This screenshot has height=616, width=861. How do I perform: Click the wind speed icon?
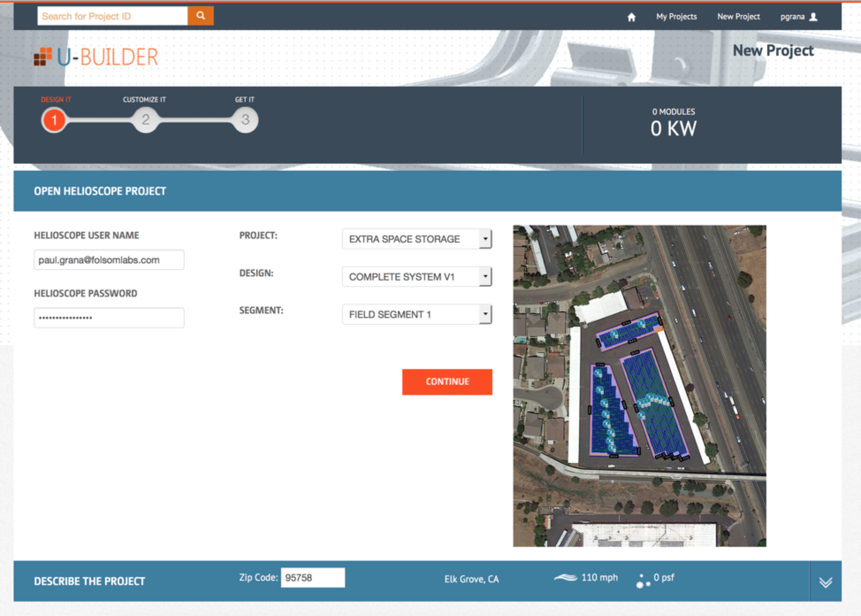coord(565,578)
